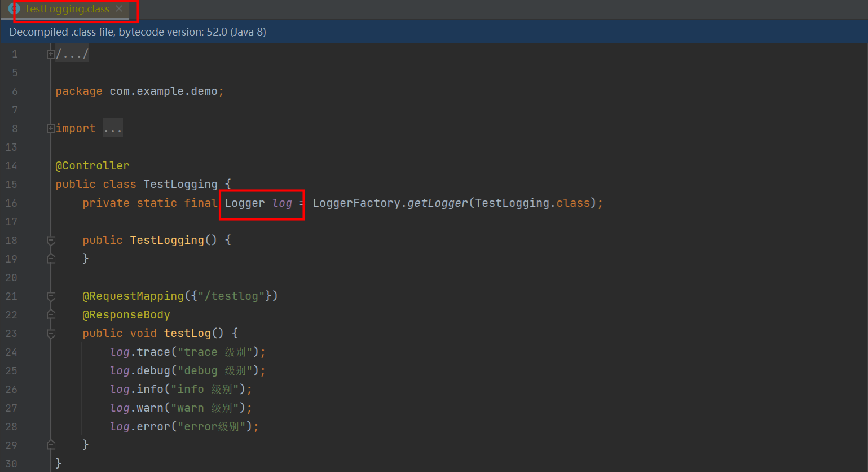Click the Logger type on line 16
The image size is (868, 472).
[x=245, y=203]
